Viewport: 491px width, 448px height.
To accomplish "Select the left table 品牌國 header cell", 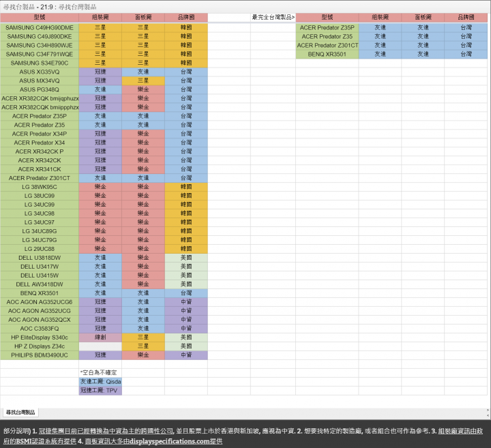I will (x=186, y=17).
